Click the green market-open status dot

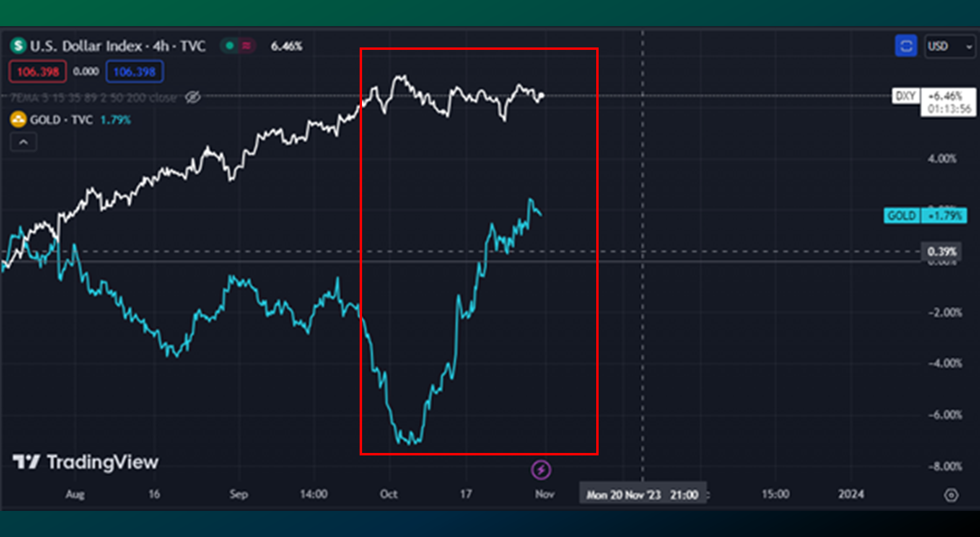coord(229,46)
